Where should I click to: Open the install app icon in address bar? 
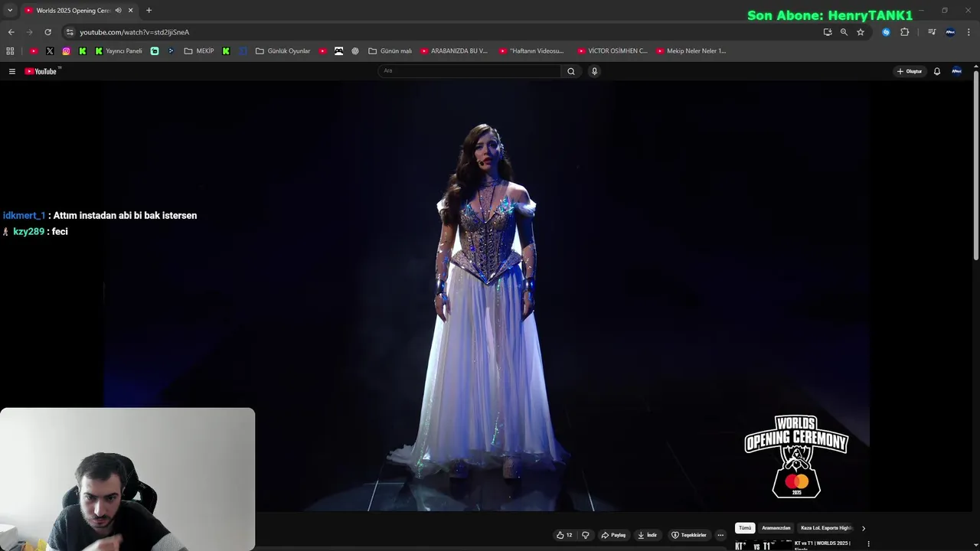(x=828, y=32)
